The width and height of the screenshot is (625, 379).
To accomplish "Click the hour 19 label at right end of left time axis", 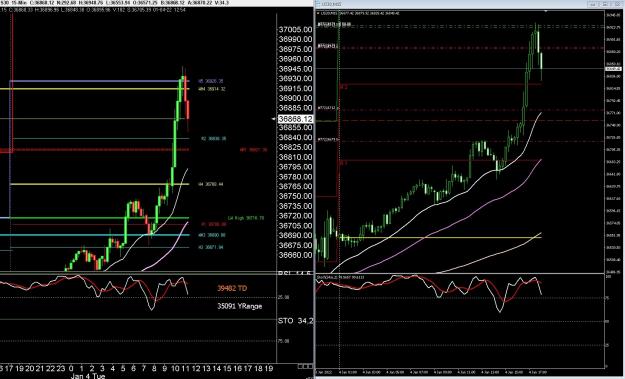I will 269,369.
